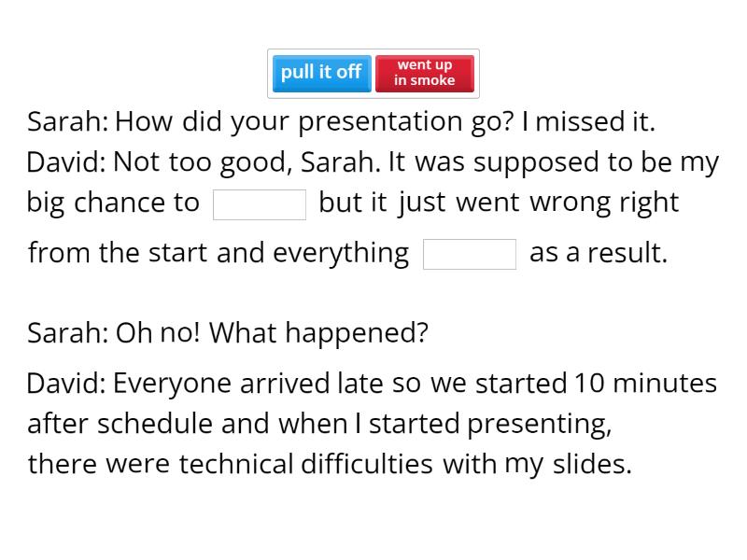Click the words "as a result."
Viewport: 747px width, 560px height.
point(599,253)
